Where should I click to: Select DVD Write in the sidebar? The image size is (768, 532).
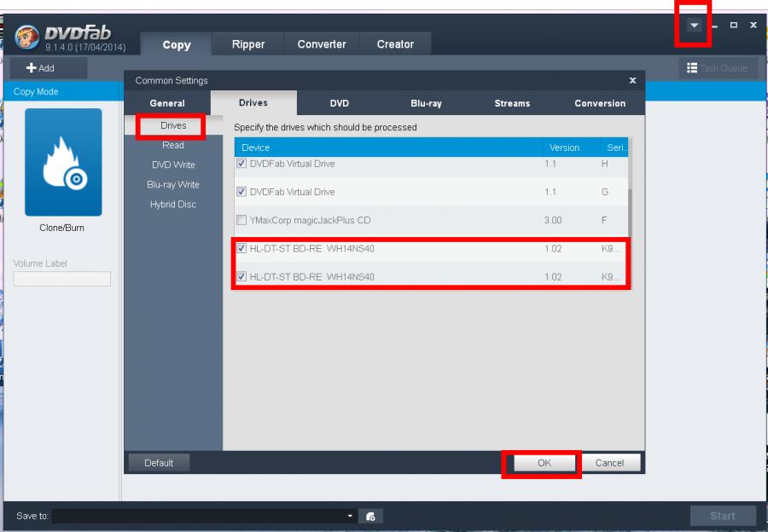click(x=173, y=165)
